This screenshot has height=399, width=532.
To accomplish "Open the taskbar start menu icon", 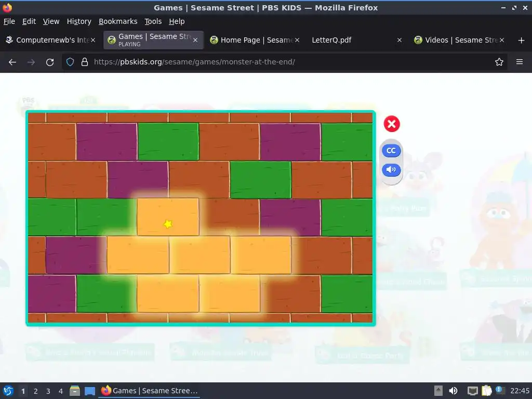I will [8, 391].
